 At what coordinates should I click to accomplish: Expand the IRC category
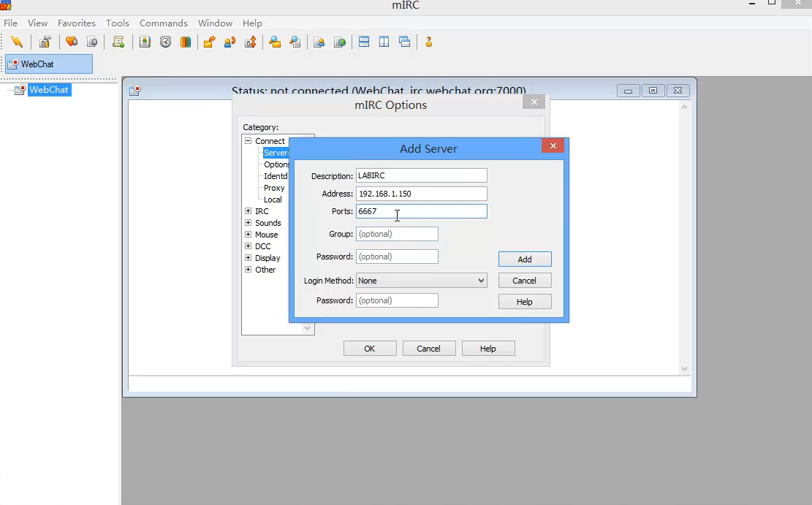coord(248,210)
